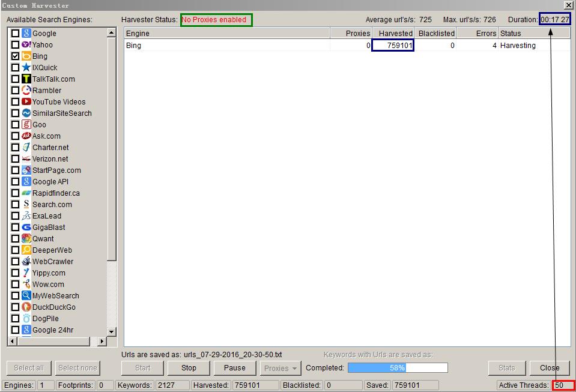Sort by the Blacklisted column header
This screenshot has height=392, width=576.
pos(435,33)
